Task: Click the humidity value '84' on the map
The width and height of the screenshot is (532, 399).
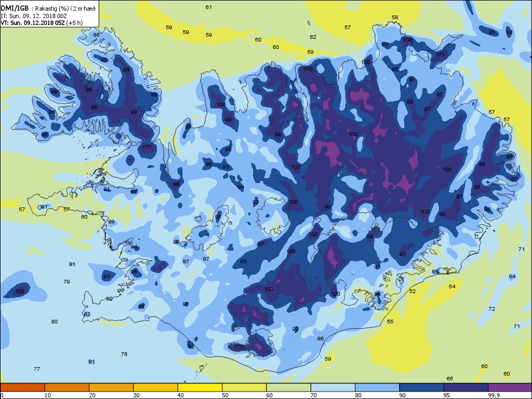Action: 512,277
